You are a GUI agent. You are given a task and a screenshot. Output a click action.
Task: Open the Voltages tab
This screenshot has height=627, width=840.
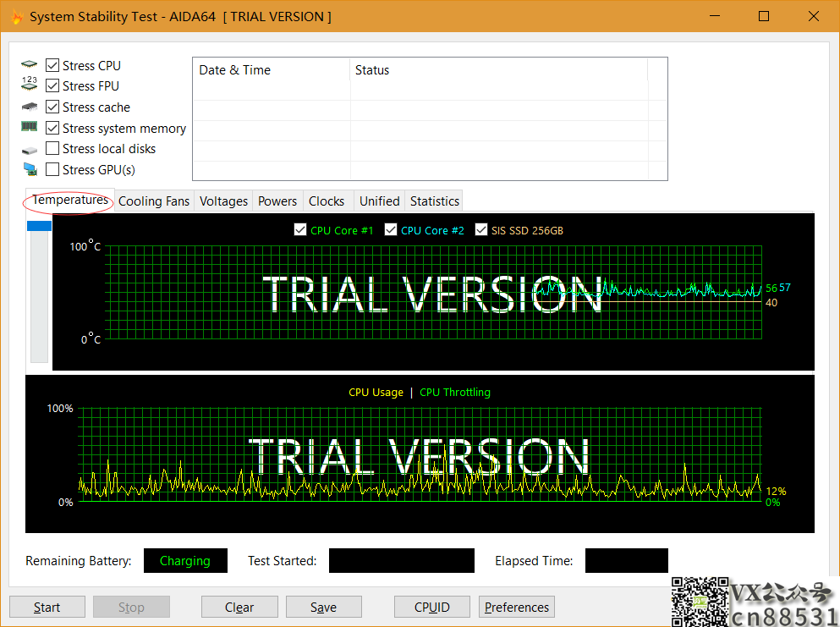(x=223, y=201)
